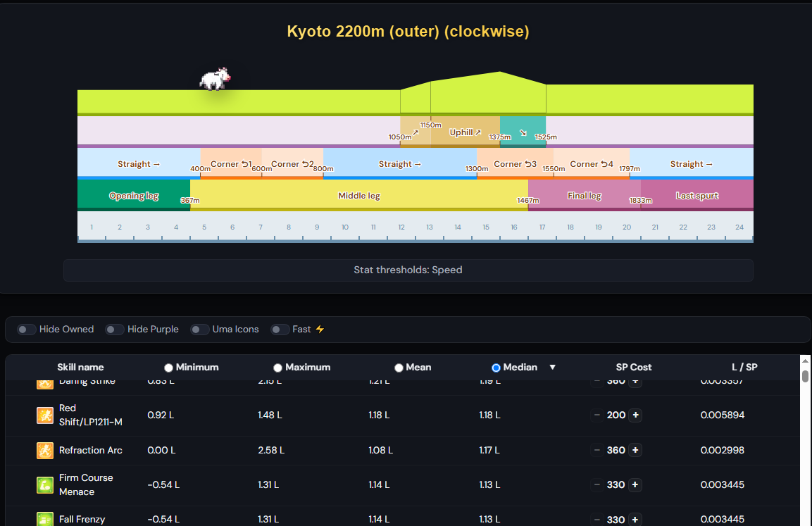Decrease SP cost for Refraction Arc

pos(597,451)
